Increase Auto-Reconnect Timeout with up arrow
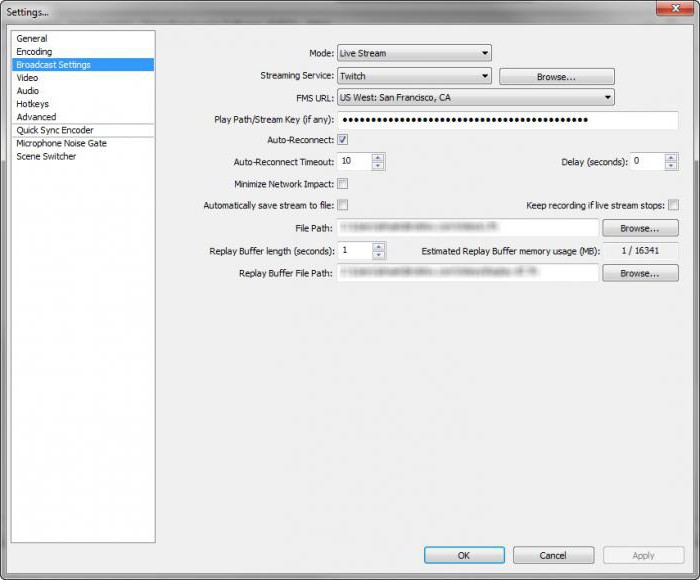This screenshot has height=580, width=700. (x=378, y=157)
